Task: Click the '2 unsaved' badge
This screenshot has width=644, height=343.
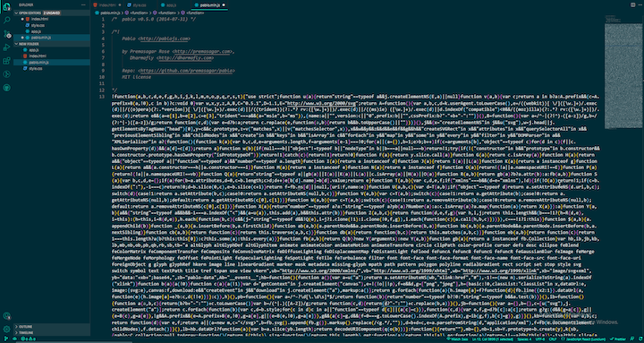Action: point(52,13)
